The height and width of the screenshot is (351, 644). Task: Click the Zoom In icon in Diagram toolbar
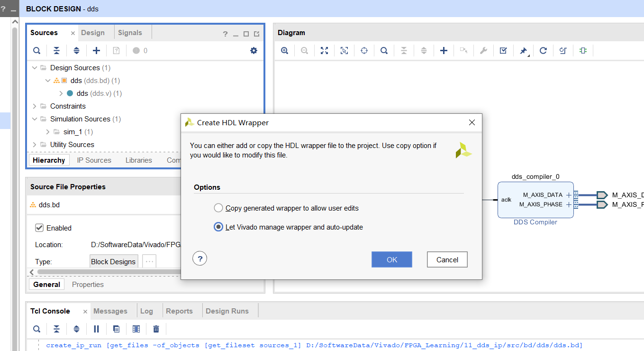[284, 51]
